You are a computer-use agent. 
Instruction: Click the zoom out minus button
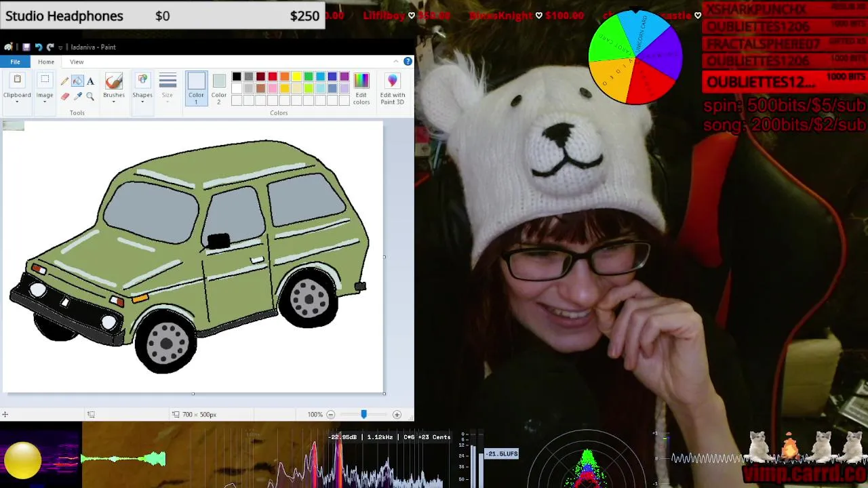(331, 414)
